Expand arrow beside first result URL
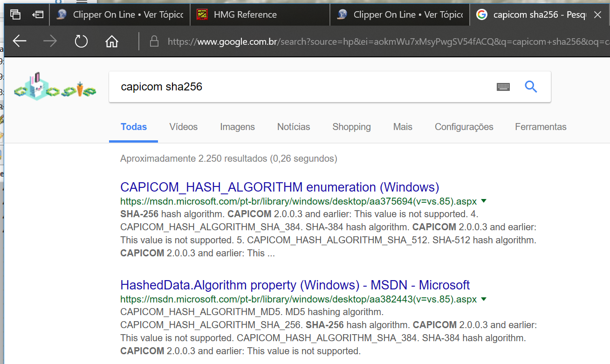Image resolution: width=610 pixels, height=364 pixels. 484,201
